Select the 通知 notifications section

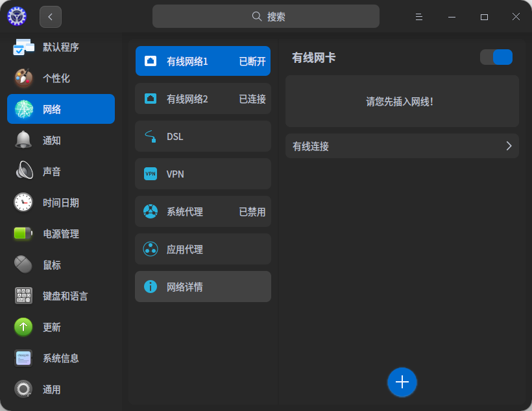pyautogui.click(x=61, y=140)
